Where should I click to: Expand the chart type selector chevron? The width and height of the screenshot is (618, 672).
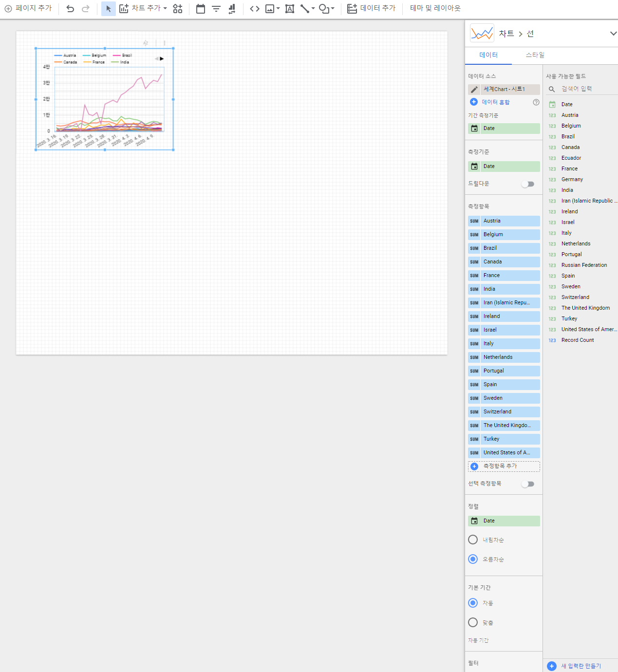[x=613, y=34]
